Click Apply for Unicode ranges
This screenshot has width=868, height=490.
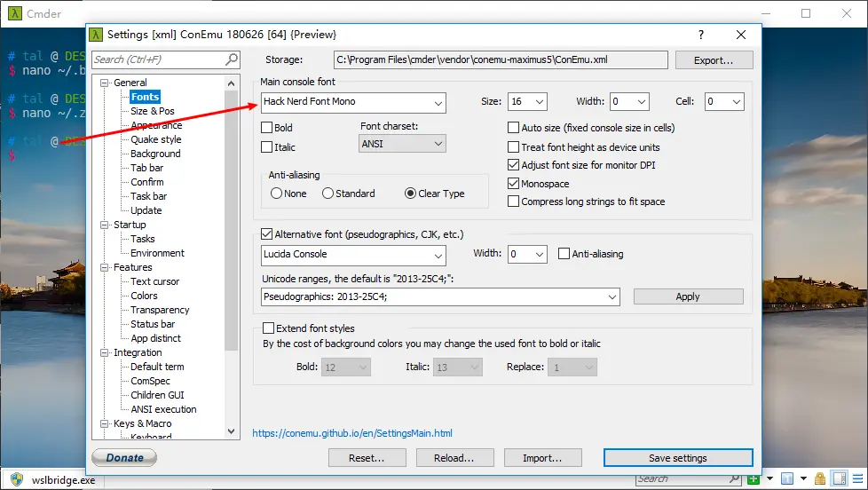688,296
